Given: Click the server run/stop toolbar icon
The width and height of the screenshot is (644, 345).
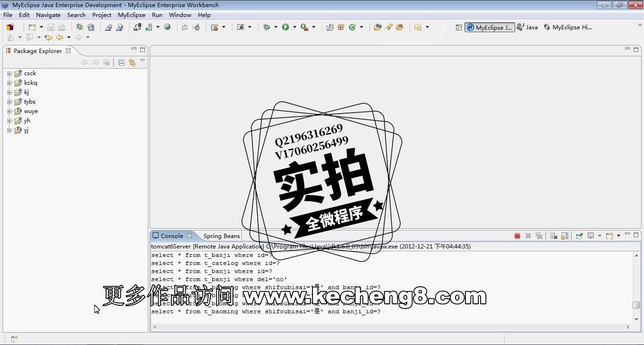Looking at the screenshot, I should [149, 27].
